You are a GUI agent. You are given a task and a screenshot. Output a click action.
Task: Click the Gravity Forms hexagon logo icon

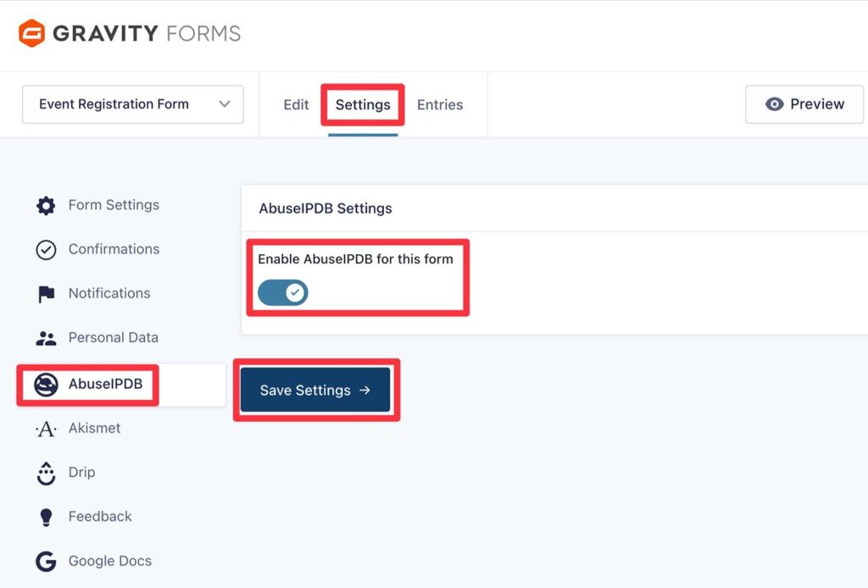(x=31, y=33)
